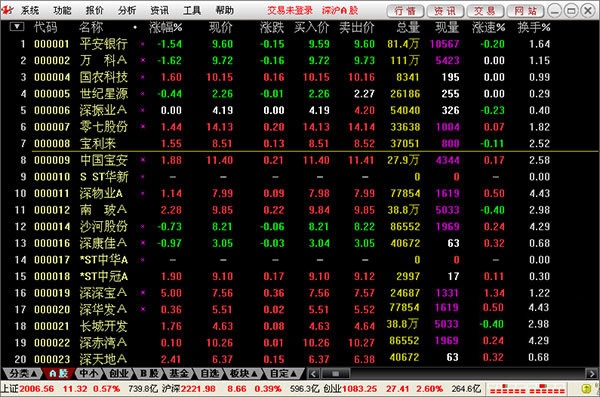Click the 网站 button at top right
This screenshot has width=600, height=397.
point(525,11)
